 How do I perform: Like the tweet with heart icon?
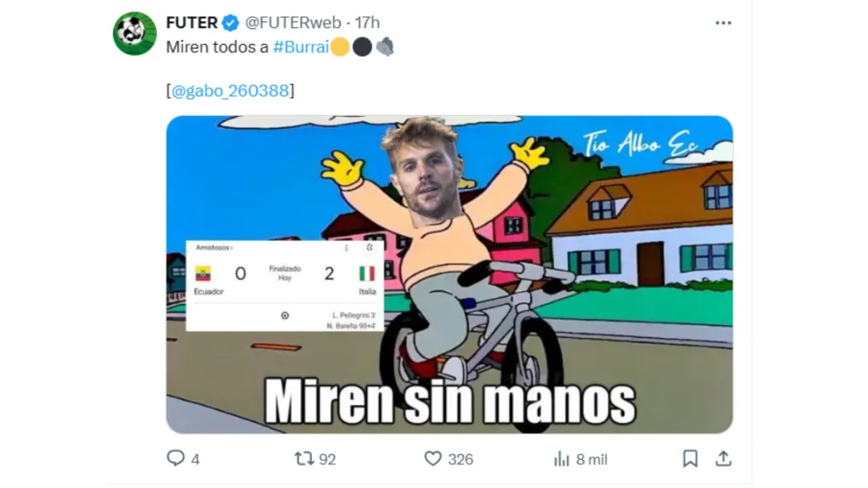click(433, 458)
